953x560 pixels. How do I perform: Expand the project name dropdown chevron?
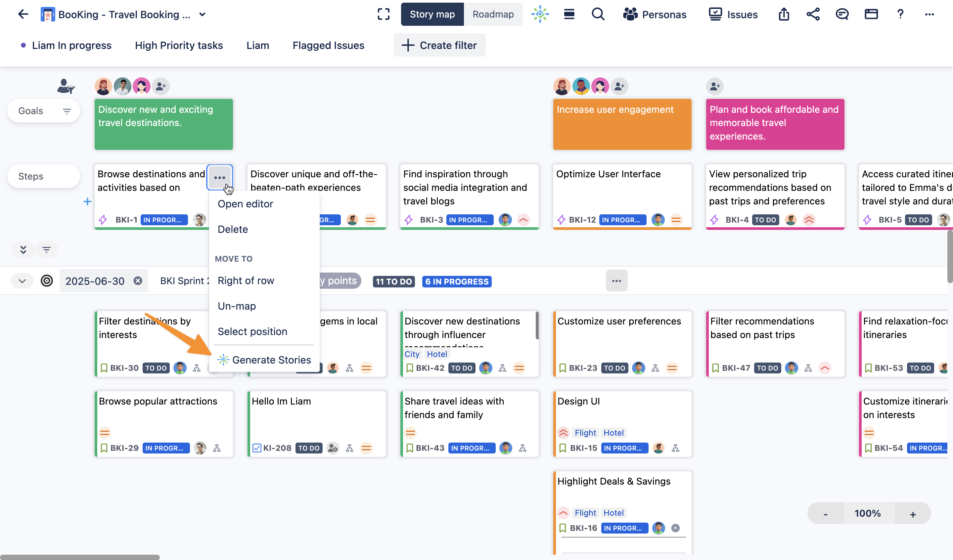pos(202,14)
